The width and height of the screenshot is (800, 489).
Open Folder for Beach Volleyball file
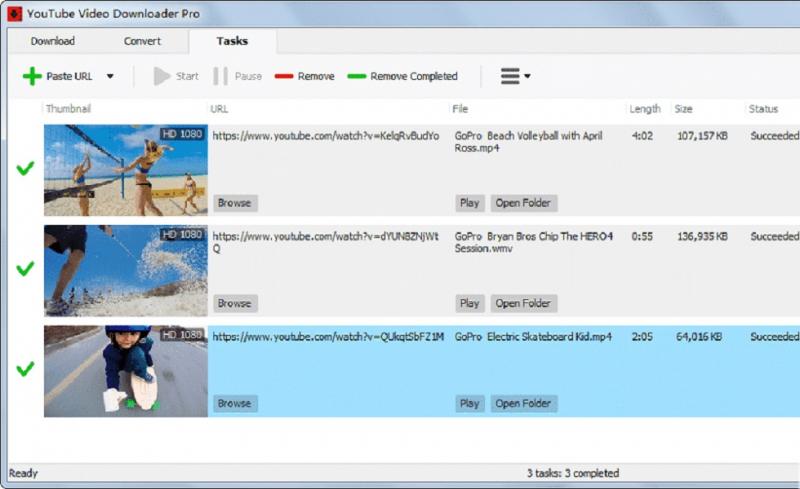[523, 203]
